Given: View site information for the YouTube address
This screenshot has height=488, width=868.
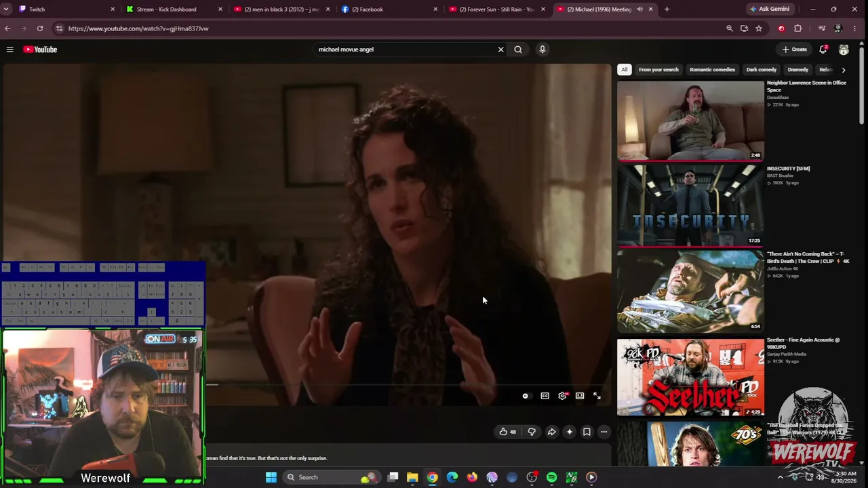Looking at the screenshot, I should coord(59,28).
